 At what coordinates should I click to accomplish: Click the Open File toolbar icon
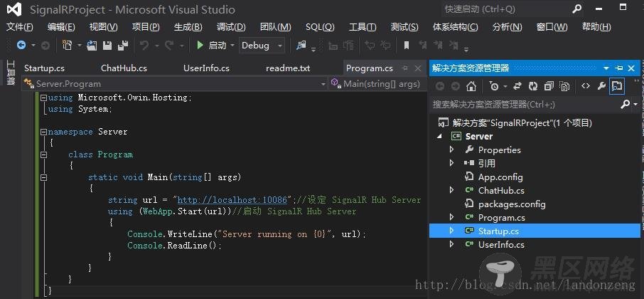pyautogui.click(x=92, y=46)
